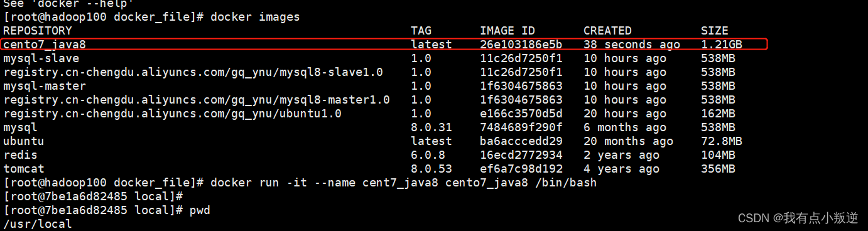Click the REPOSITORY column header
Image resolution: width=868 pixels, height=231 pixels.
pos(38,31)
